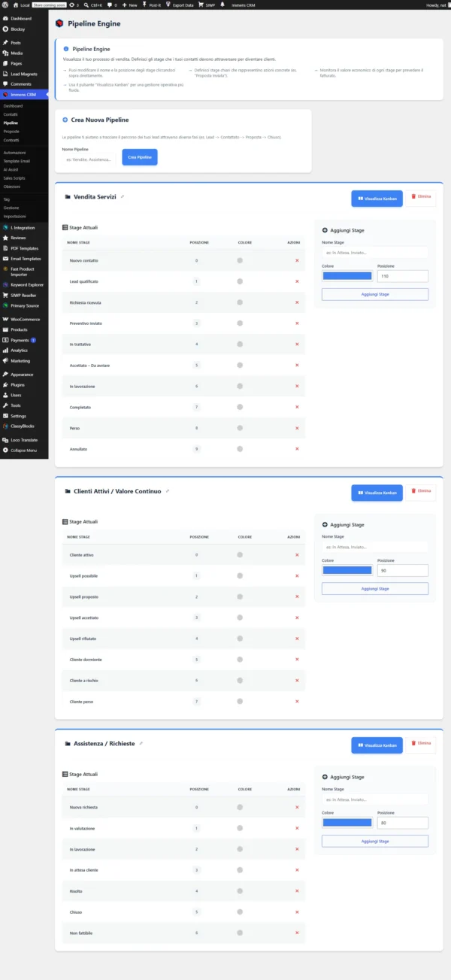Click Elimina for Assistenza / Richieste pipeline
The width and height of the screenshot is (451, 980).
point(421,743)
